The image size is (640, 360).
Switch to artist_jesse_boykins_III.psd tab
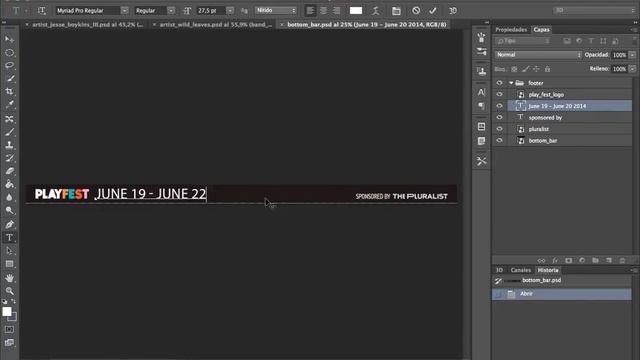pyautogui.click(x=87, y=24)
